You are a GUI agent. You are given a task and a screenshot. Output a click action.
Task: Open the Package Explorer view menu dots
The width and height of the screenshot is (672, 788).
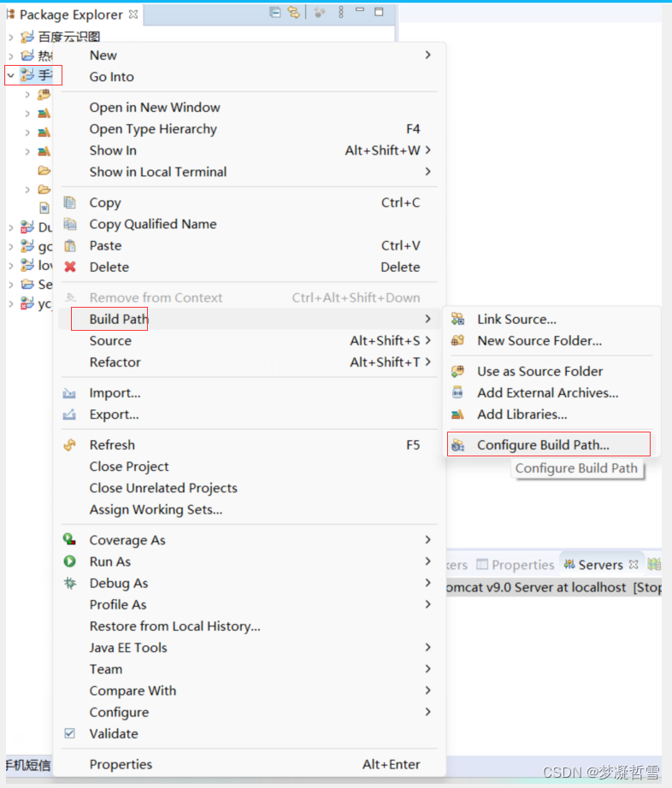pyautogui.click(x=341, y=13)
